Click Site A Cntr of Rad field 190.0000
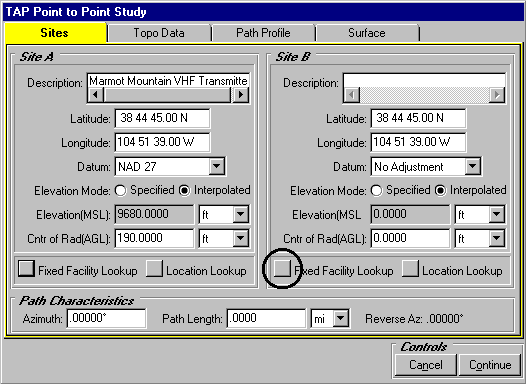 click(x=154, y=238)
